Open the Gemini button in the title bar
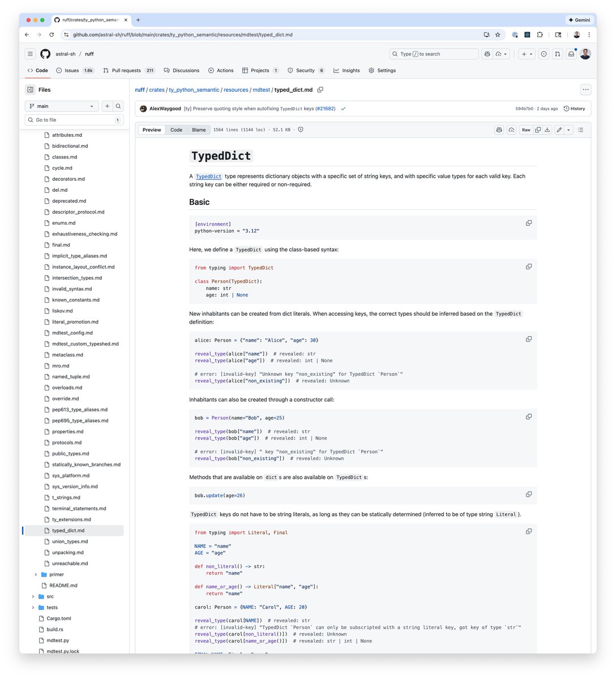 click(579, 20)
